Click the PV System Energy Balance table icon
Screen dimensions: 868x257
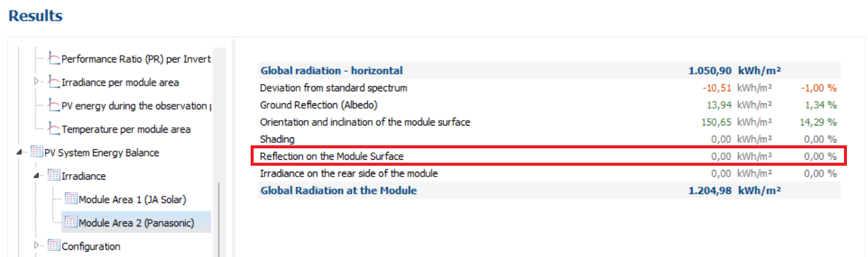tap(37, 153)
